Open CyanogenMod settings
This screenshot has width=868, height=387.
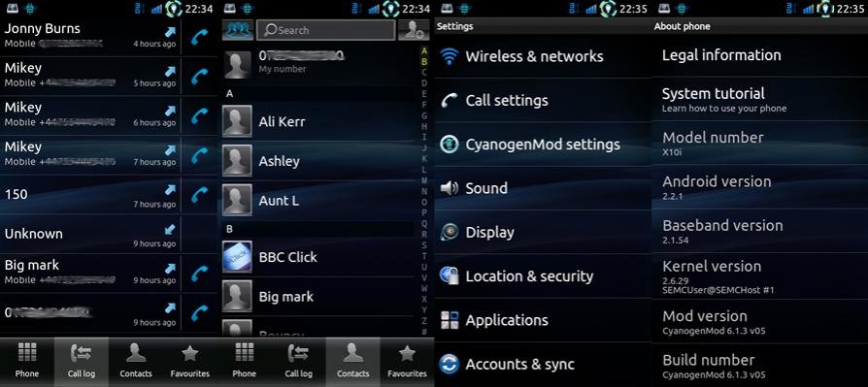point(543,145)
